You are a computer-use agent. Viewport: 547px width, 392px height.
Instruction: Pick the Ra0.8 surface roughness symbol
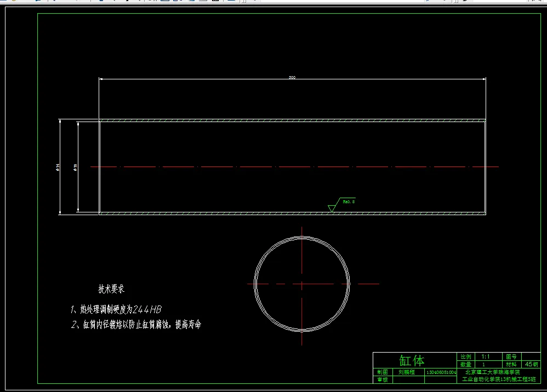[342, 205]
